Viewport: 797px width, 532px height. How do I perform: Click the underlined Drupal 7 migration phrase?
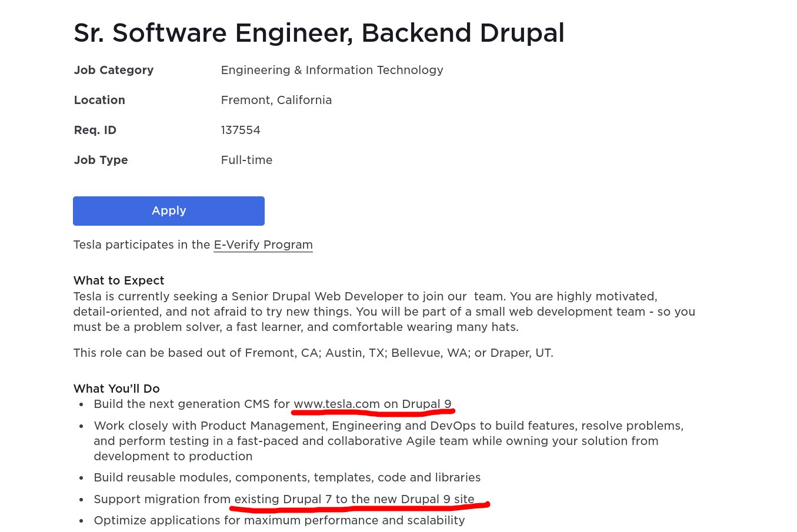(353, 499)
